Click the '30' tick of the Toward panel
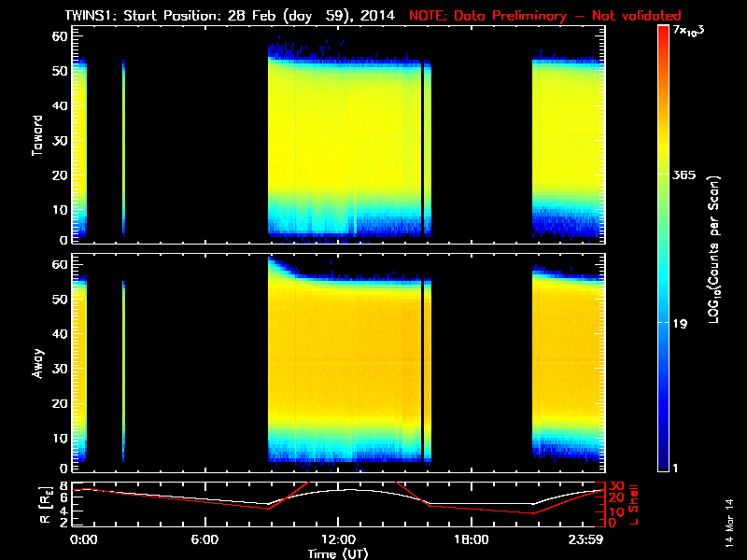 pos(60,141)
